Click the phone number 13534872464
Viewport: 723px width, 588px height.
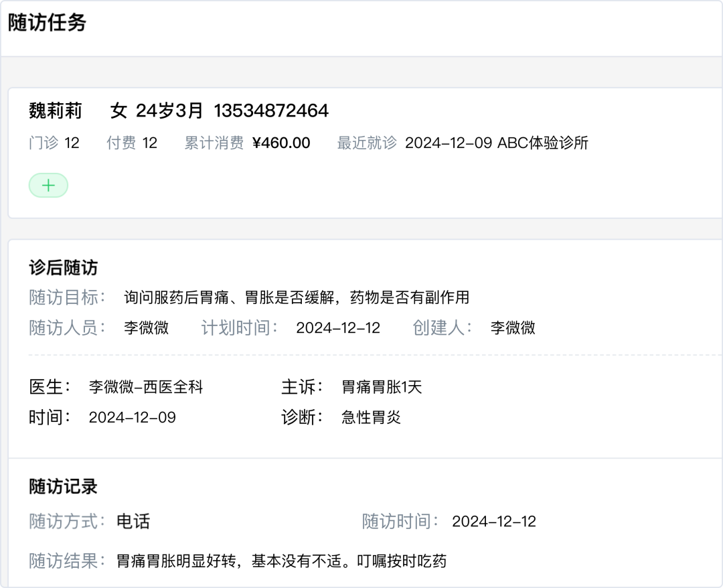tap(271, 111)
